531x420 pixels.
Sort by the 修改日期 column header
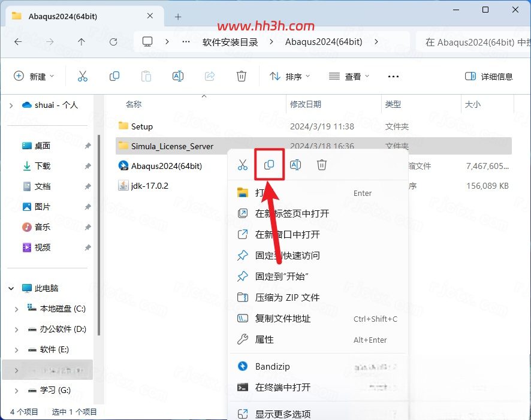[306, 104]
